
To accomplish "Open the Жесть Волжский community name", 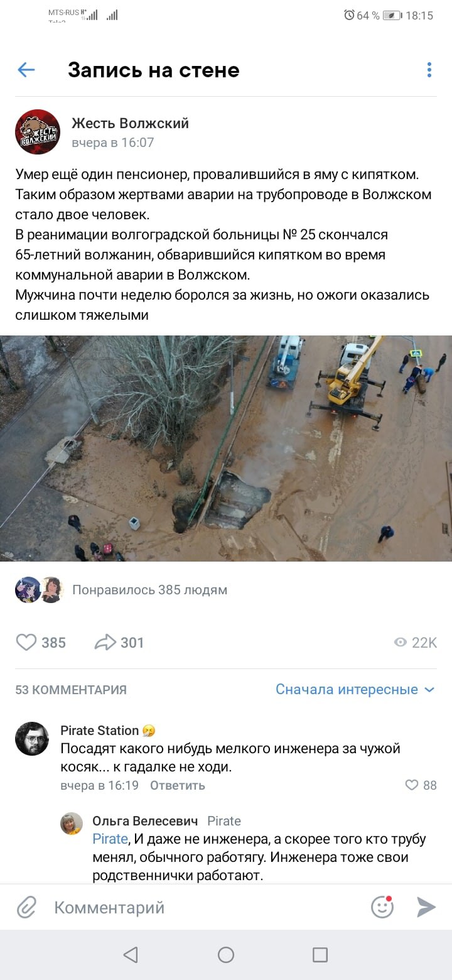I will click(130, 123).
